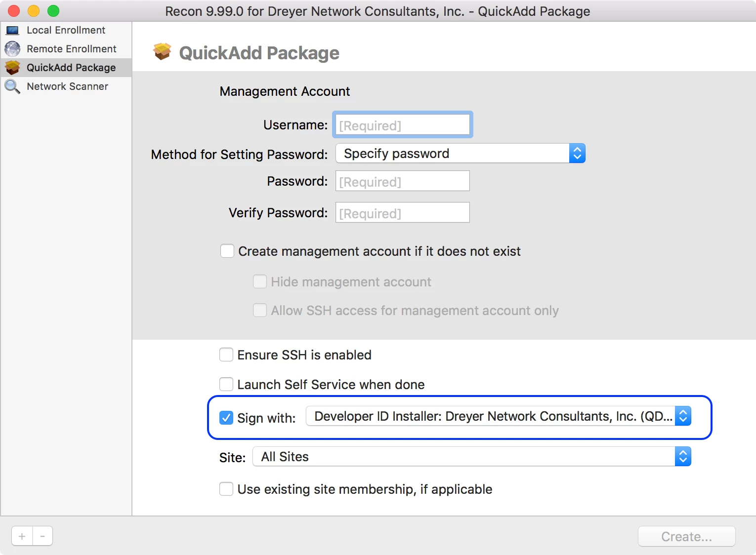The image size is (756, 555).
Task: Enable Create management account if it does not exist
Action: tap(227, 251)
